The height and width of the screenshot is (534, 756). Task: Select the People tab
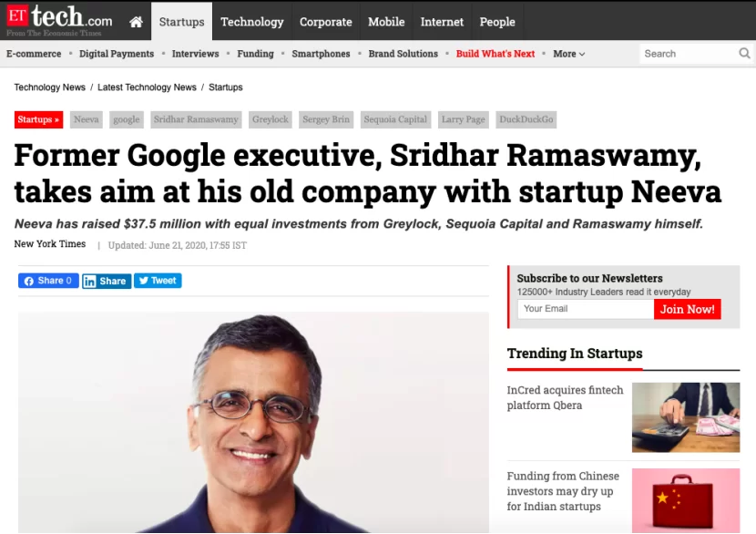(x=497, y=22)
